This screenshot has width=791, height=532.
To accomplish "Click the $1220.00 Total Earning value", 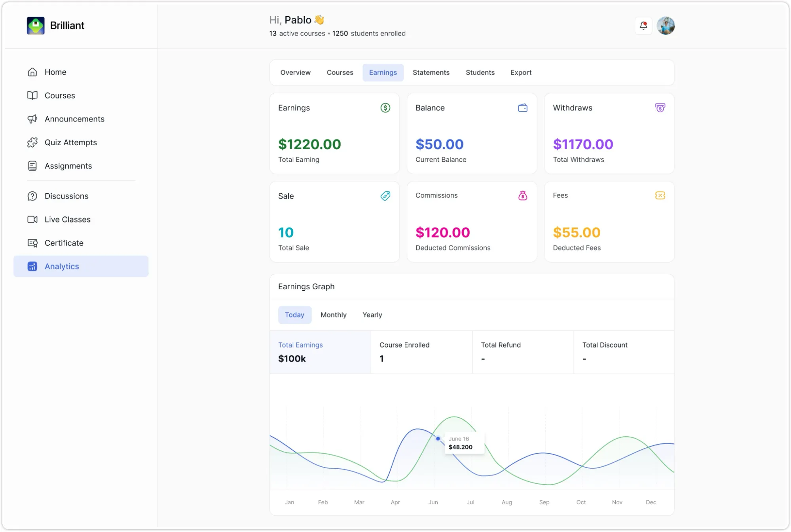I will point(309,144).
